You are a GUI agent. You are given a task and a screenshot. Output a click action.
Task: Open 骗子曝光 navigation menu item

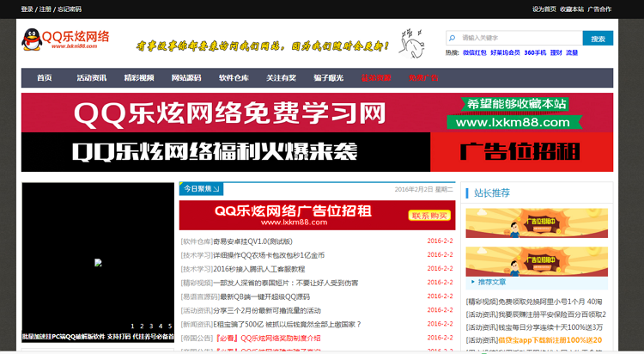(328, 77)
